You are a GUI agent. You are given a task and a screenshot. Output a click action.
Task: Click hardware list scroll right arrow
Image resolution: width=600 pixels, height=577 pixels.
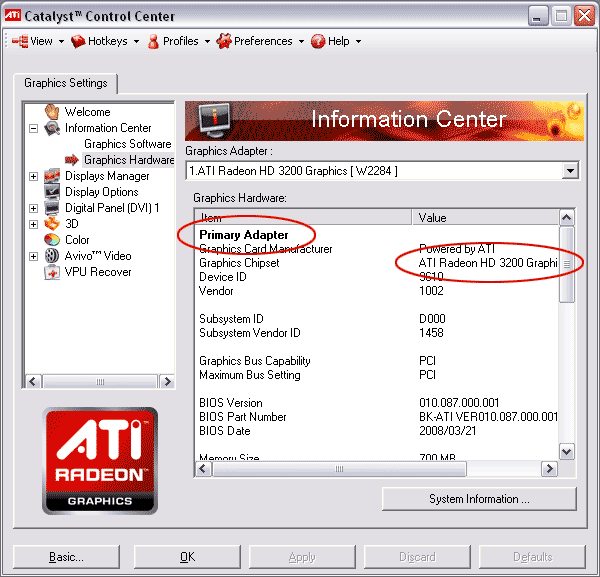(549, 469)
